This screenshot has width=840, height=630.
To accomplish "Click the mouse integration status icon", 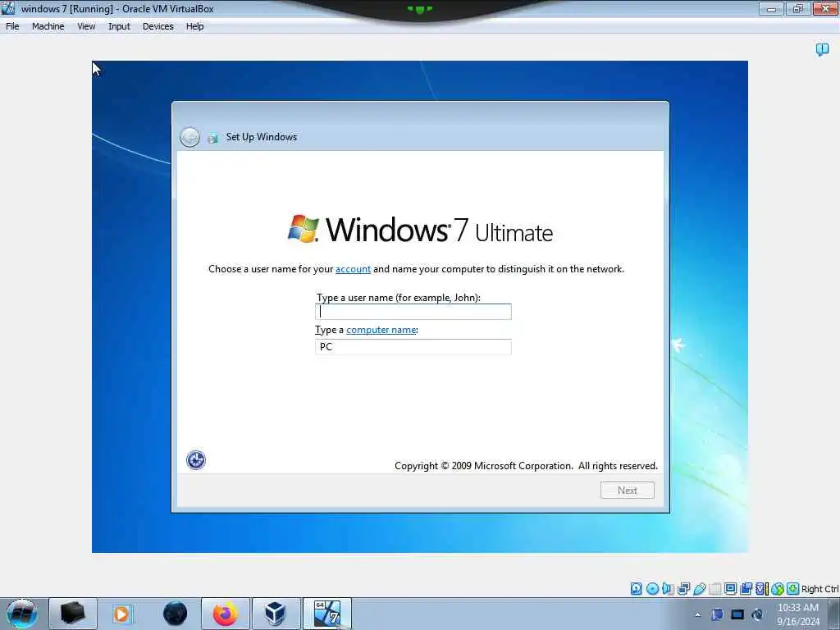I will 778,589.
